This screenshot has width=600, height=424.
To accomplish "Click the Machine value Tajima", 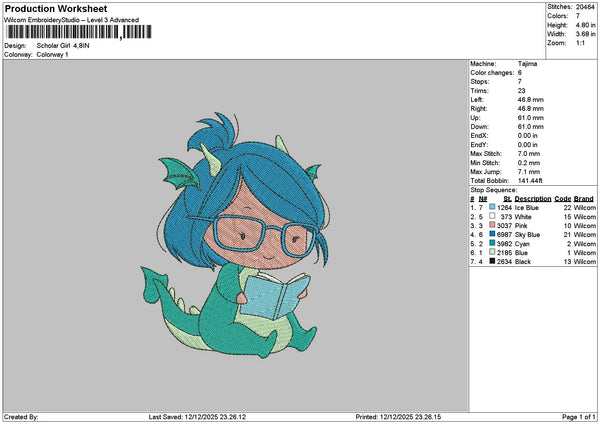I will coord(527,64).
